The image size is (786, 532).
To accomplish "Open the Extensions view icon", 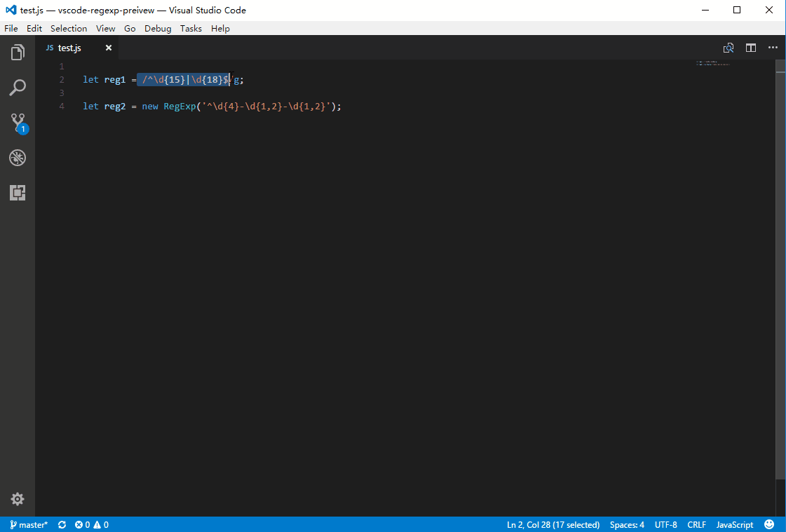I will [18, 192].
